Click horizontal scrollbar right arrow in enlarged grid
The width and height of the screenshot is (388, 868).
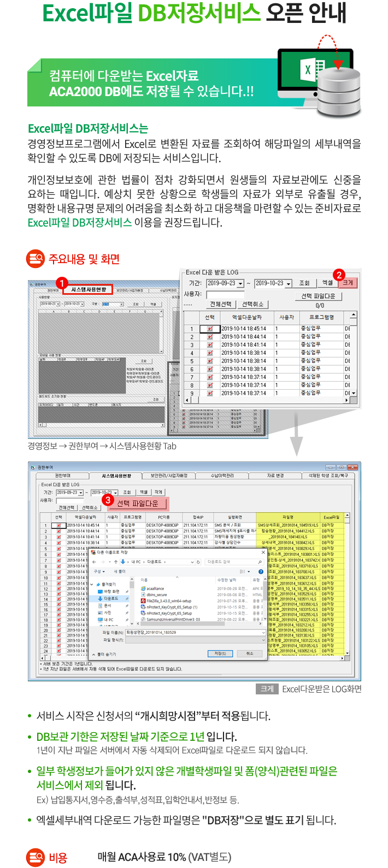[345, 400]
